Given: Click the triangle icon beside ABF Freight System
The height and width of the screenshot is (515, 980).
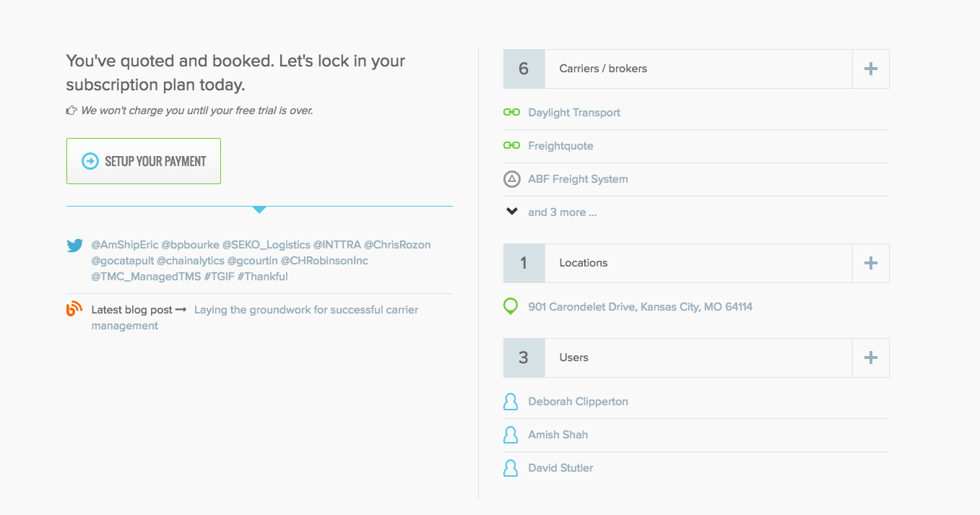Looking at the screenshot, I should [x=511, y=179].
